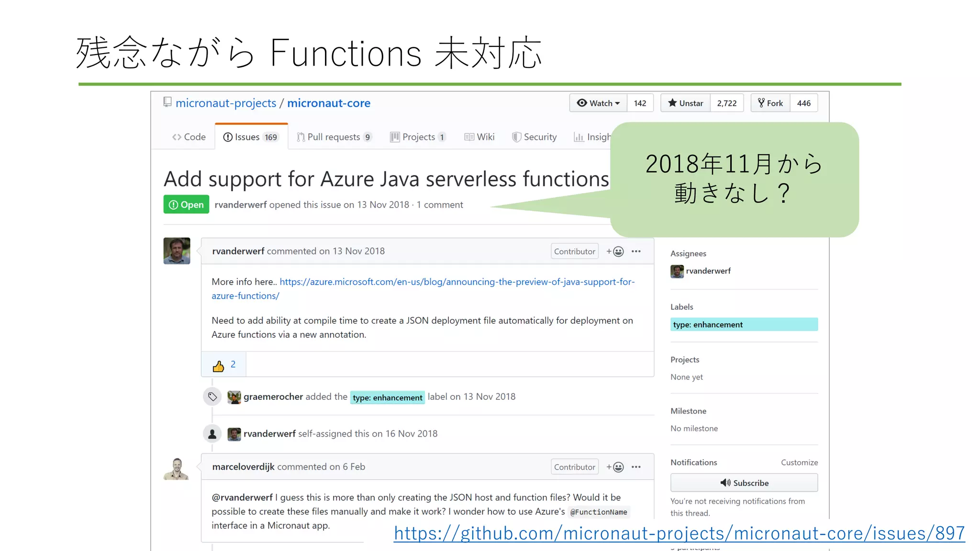This screenshot has width=980, height=551.
Task: Click the thumbs-up reaction with 2
Action: click(224, 364)
